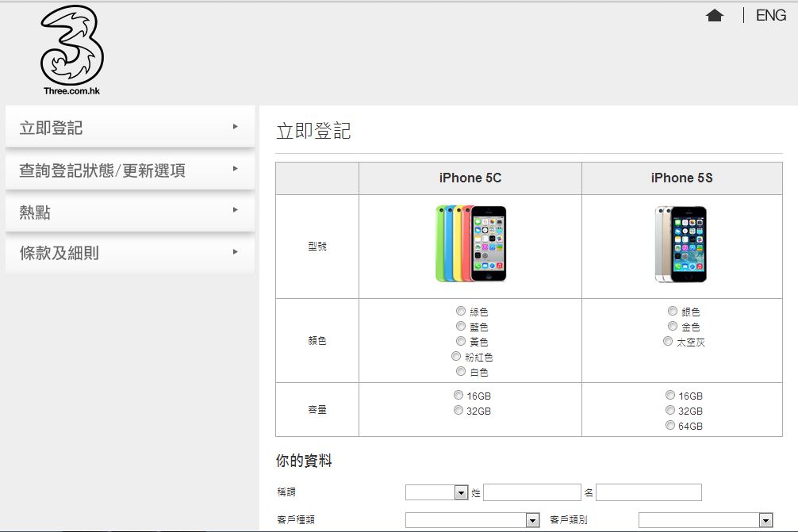Open the 客戶種類 dropdown

point(473,520)
